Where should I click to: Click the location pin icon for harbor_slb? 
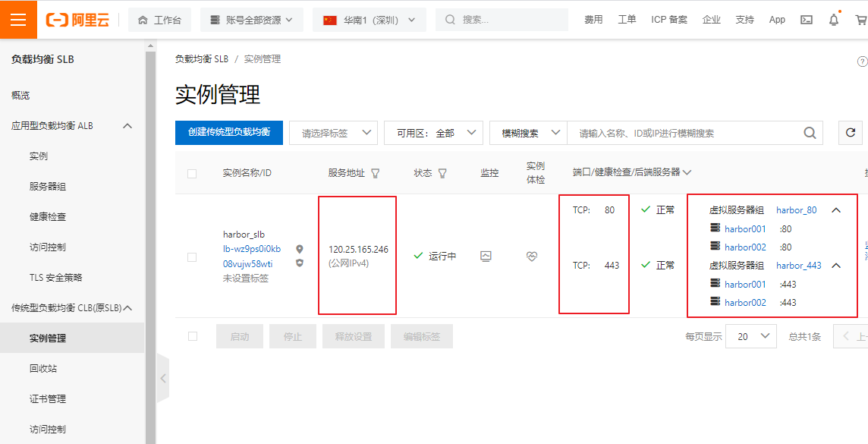[x=300, y=249]
